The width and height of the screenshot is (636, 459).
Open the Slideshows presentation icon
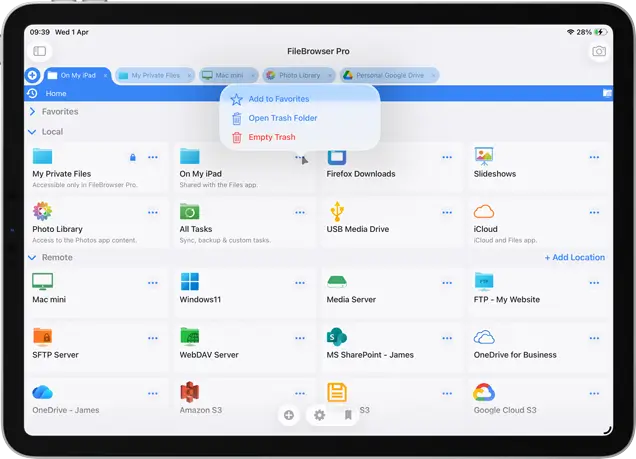click(x=484, y=156)
